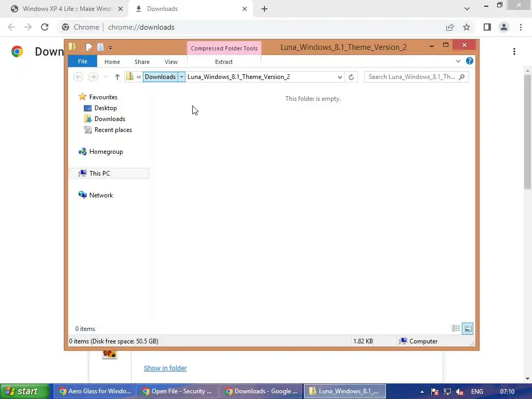Click Luna_Windows_8.1_Theme_Version_2 breadcrumb
This screenshot has width=532, height=399.
(x=238, y=77)
